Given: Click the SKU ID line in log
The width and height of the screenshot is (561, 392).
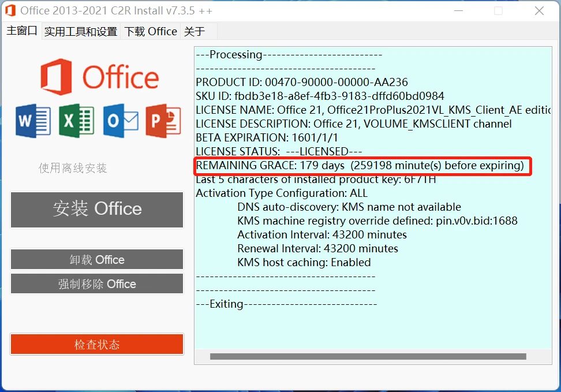Looking at the screenshot, I should click(320, 96).
